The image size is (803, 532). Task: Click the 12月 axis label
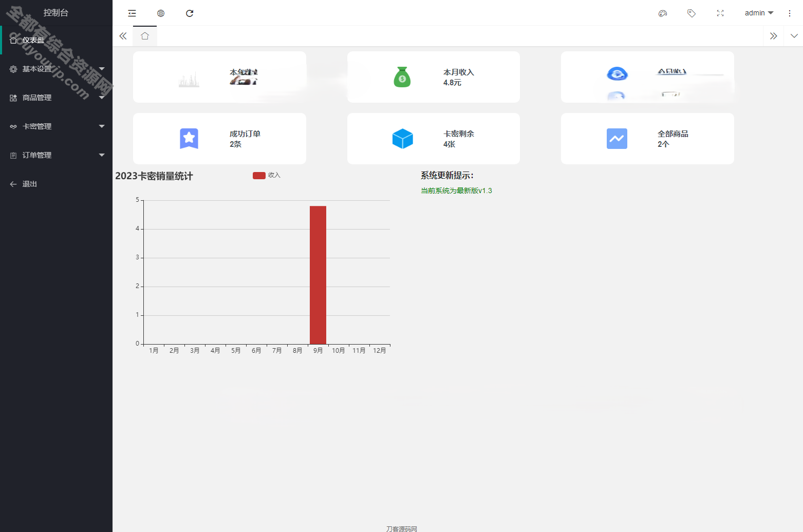(380, 351)
